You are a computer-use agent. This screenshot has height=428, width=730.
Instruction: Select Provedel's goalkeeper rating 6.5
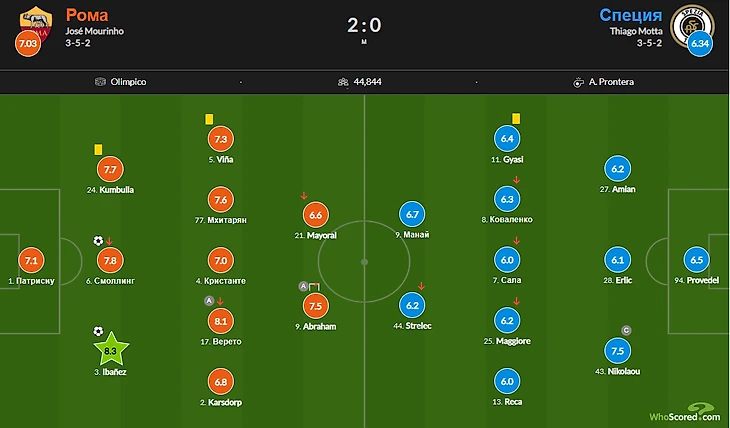coord(697,260)
